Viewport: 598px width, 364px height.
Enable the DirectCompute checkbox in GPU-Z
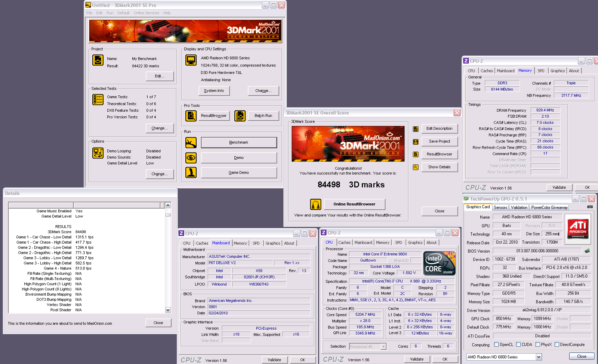pyautogui.click(x=557, y=345)
